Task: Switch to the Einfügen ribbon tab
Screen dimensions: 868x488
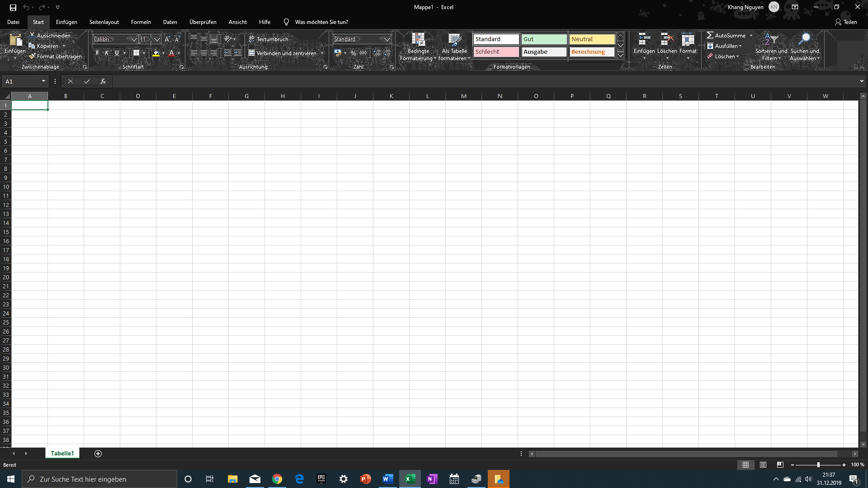Action: coord(66,22)
